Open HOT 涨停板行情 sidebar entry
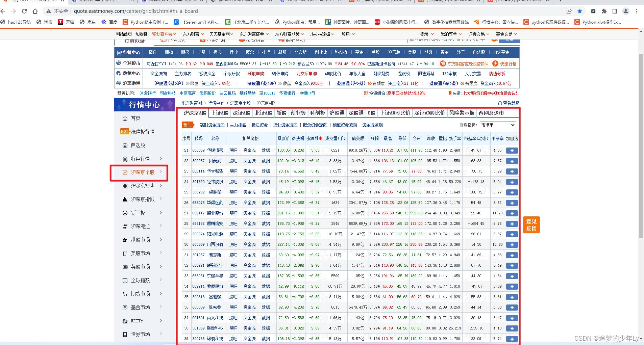Viewport: 644px width, 345px height. pyautogui.click(x=138, y=132)
